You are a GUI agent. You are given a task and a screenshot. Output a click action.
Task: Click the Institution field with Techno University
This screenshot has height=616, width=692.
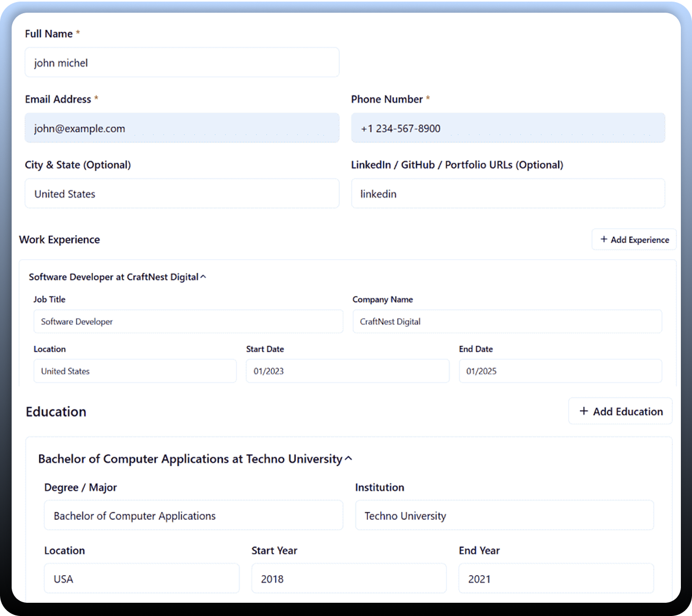(504, 516)
